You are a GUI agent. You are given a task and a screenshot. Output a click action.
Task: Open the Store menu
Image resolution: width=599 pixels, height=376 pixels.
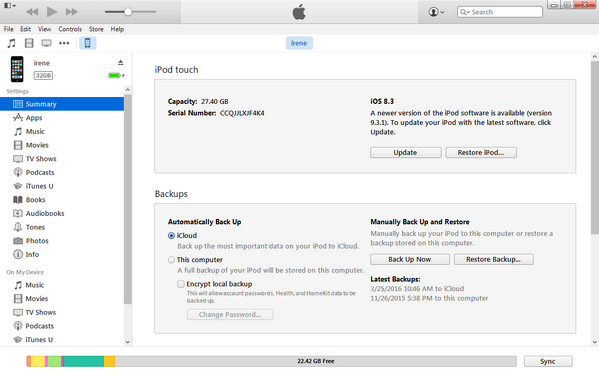[96, 29]
